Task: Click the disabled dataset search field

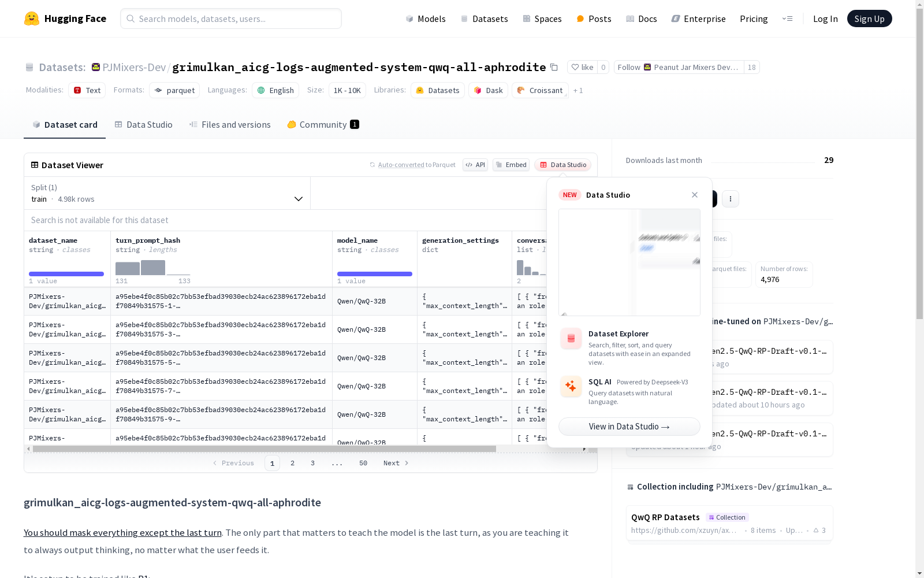Action: click(x=285, y=220)
